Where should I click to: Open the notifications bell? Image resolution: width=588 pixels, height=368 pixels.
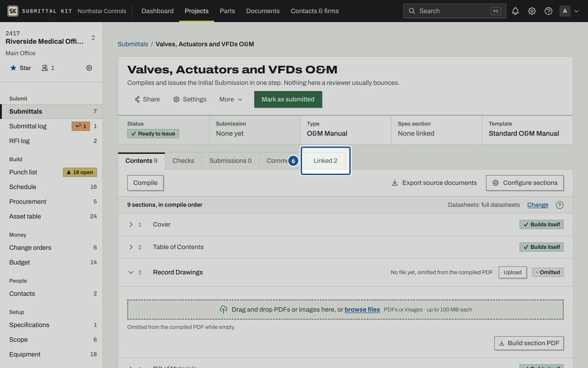tap(515, 11)
